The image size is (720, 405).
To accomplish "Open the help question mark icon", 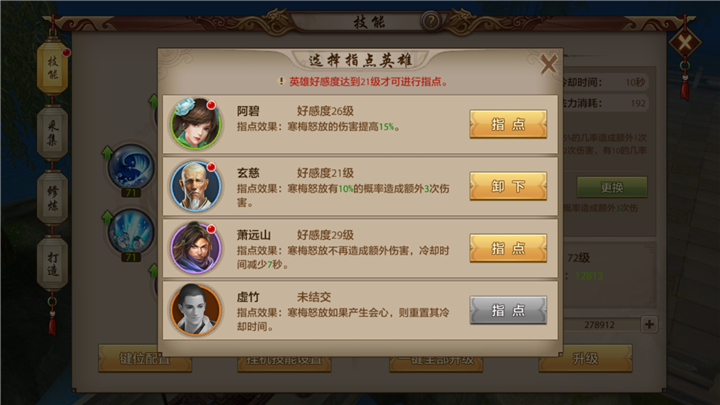I will [x=431, y=21].
